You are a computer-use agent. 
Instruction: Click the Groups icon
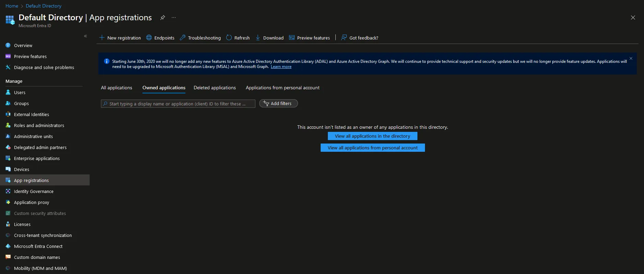point(8,103)
